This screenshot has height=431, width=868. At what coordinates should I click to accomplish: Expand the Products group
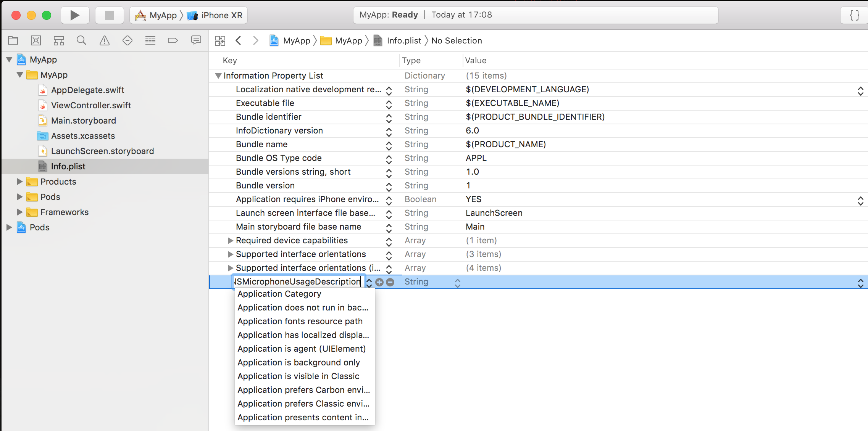click(20, 182)
